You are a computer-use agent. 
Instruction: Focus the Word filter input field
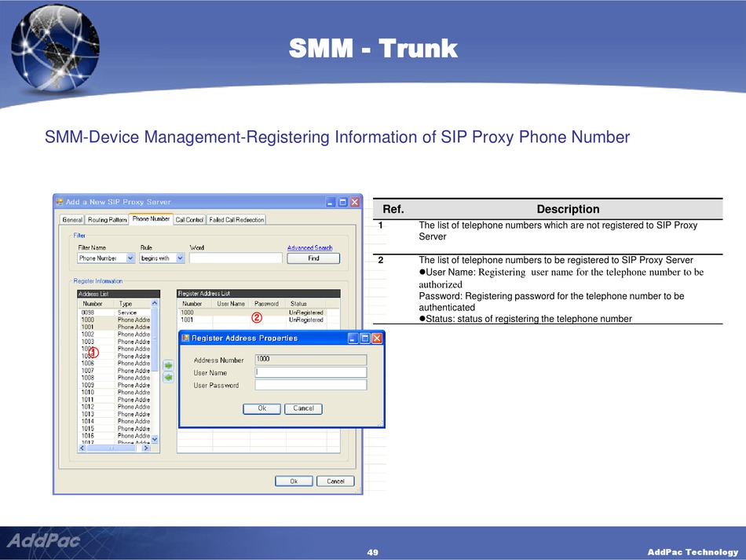pyautogui.click(x=236, y=258)
